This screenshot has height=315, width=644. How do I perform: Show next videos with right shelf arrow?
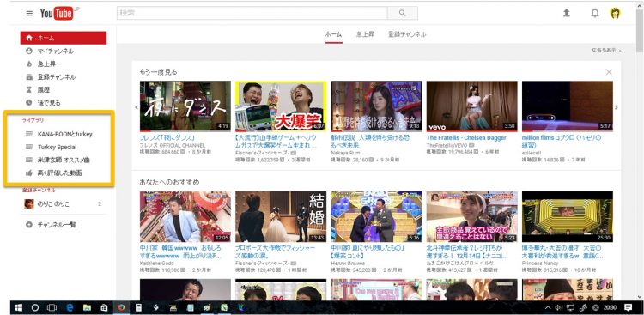coord(616,107)
